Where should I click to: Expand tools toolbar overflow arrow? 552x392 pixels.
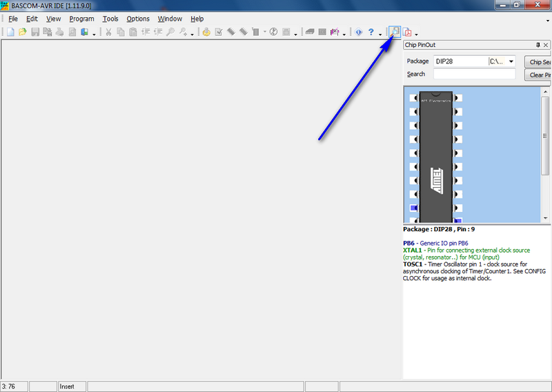click(x=344, y=35)
